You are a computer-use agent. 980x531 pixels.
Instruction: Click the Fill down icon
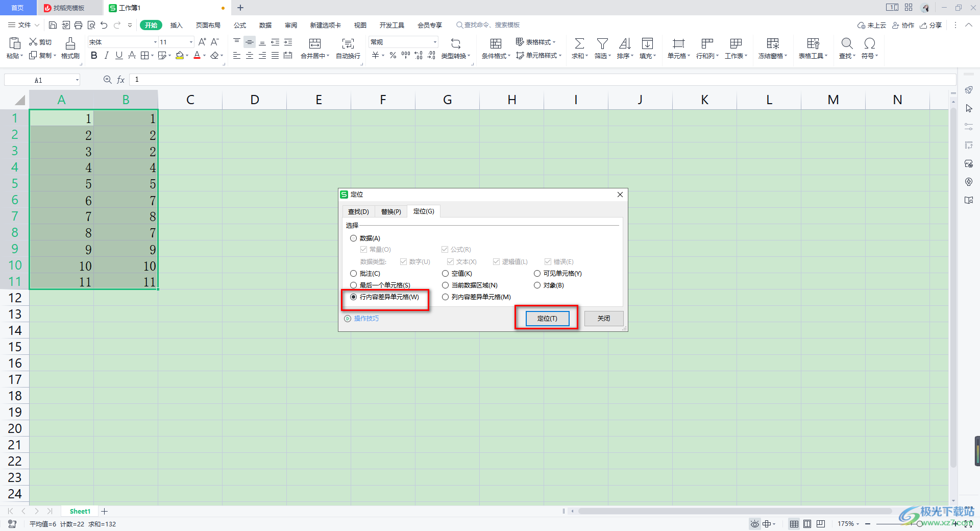(647, 43)
